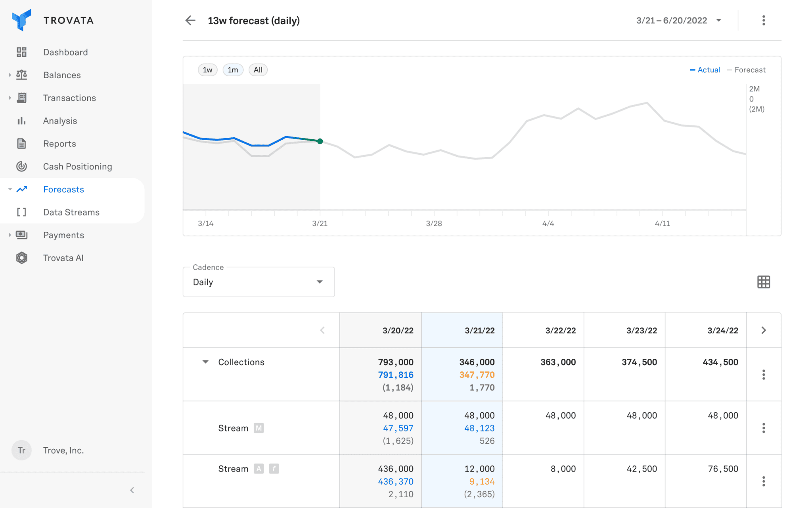Collapse the Collections row group
Screen dimensions: 812x508
(205, 362)
